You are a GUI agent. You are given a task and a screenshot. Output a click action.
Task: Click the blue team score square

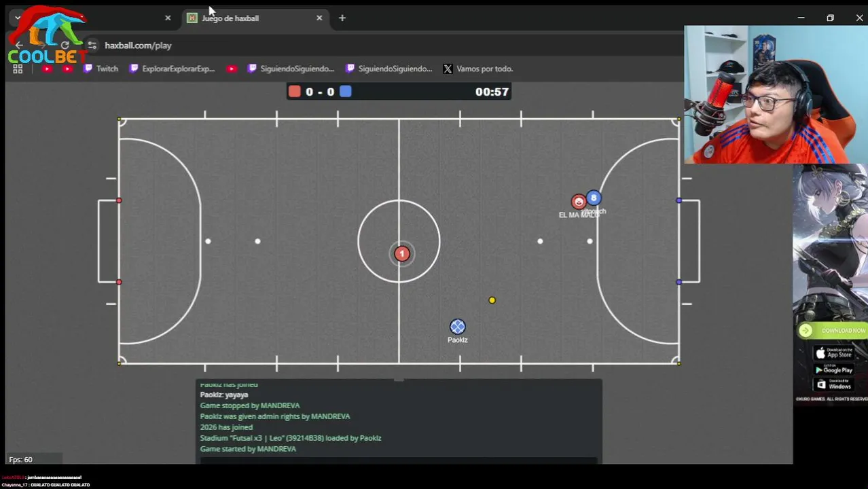click(346, 92)
